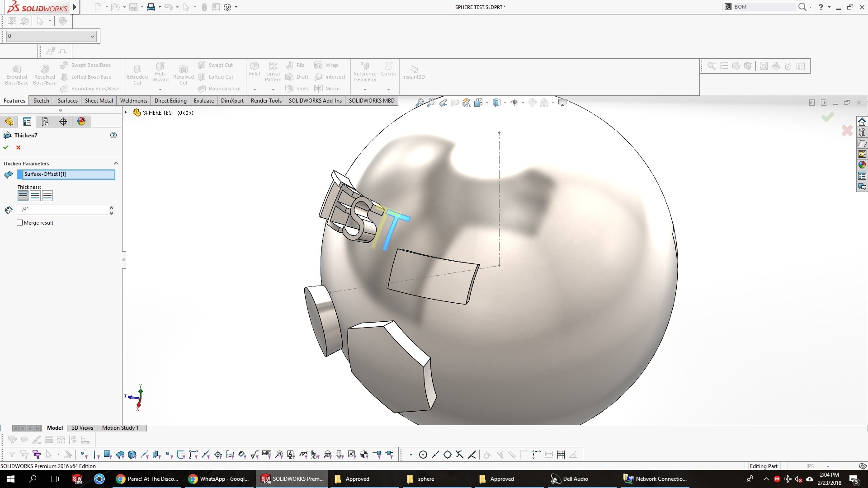
Task: Enable the Merge result checkbox
Action: pos(20,223)
